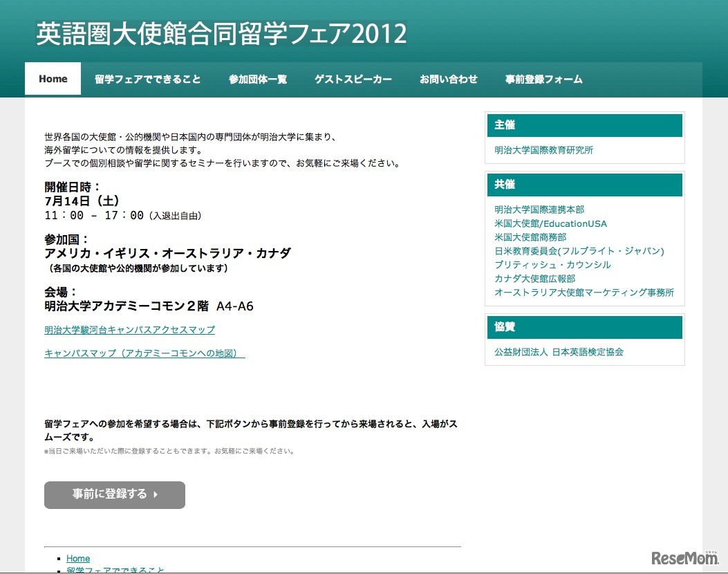Switch to the Home tab

[53, 79]
